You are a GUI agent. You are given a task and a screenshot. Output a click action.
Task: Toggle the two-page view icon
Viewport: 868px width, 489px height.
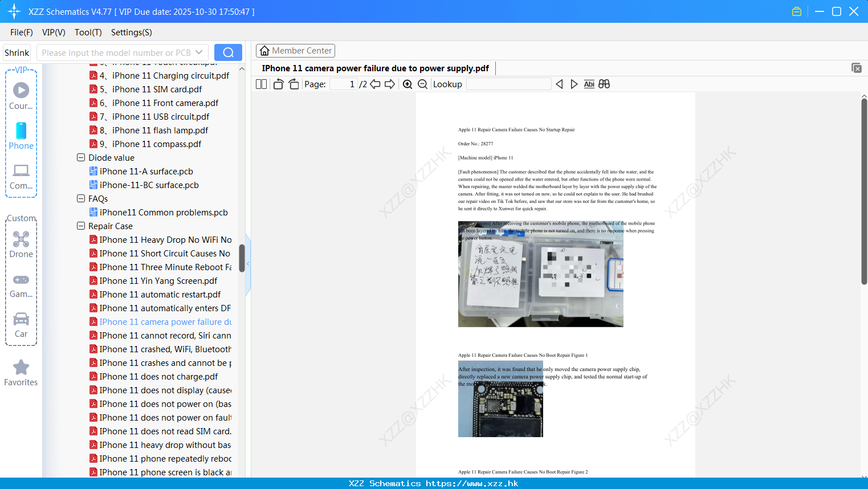[x=261, y=84]
